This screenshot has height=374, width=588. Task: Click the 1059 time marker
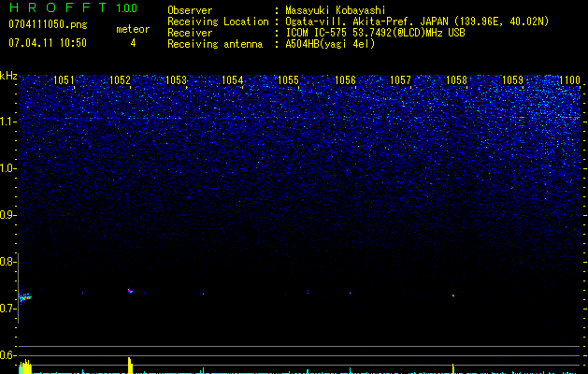pos(512,80)
